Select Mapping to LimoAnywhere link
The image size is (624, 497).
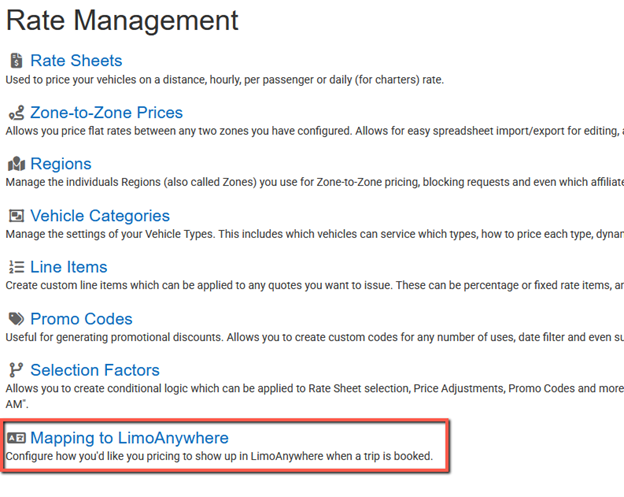pos(129,438)
